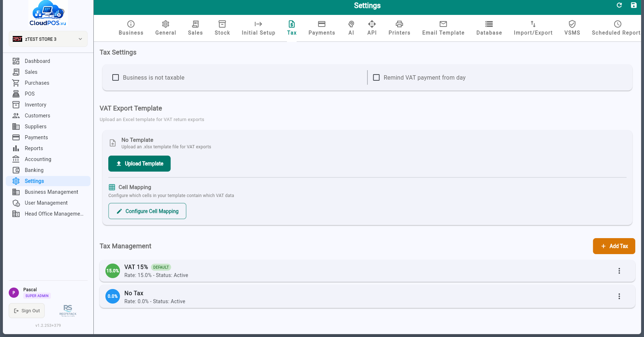Image resolution: width=644 pixels, height=337 pixels.
Task: Click the Sign Out button
Action: (x=27, y=311)
